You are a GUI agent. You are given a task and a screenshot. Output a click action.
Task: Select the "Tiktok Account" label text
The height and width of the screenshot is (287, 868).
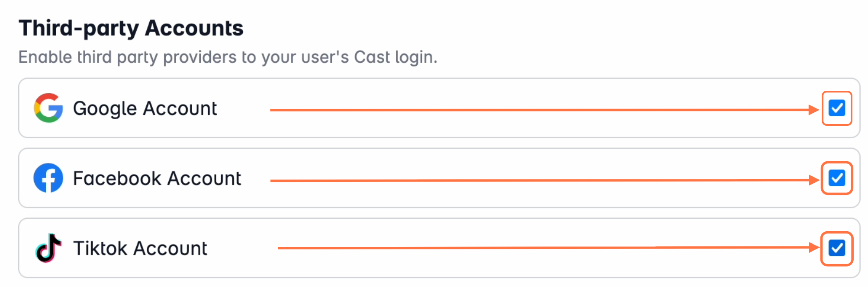(x=140, y=248)
